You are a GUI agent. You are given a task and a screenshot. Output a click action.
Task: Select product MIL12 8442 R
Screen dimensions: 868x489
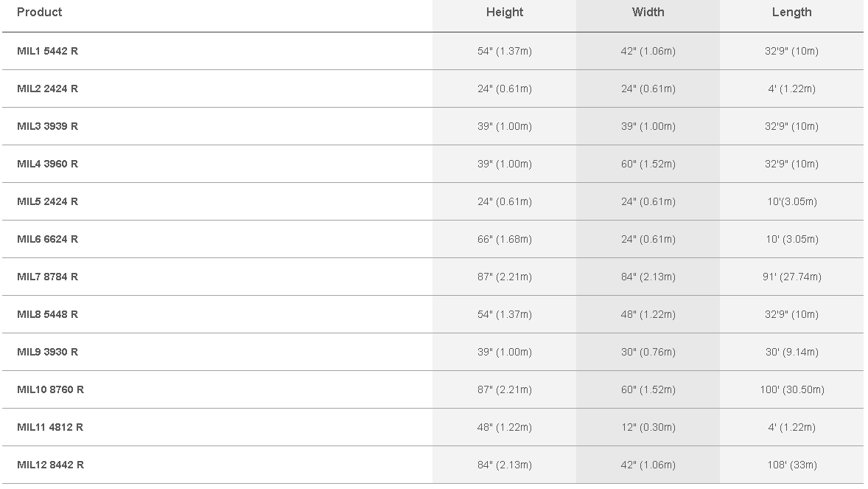tap(50, 465)
